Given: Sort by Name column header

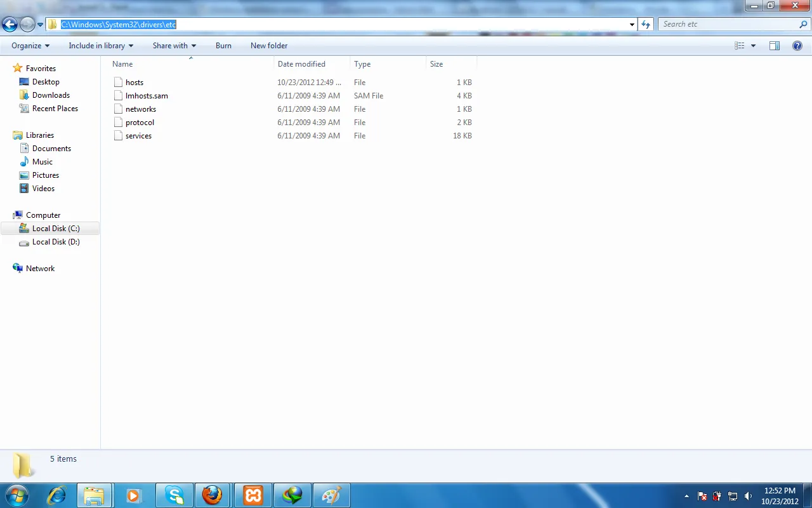Looking at the screenshot, I should tap(191, 64).
